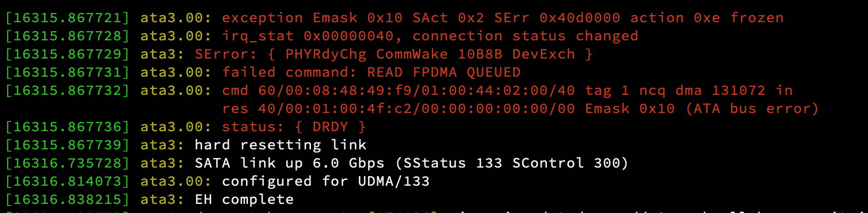The width and height of the screenshot is (868, 213).
Task: Click the timestamp 16315.867721
Action: (x=67, y=18)
